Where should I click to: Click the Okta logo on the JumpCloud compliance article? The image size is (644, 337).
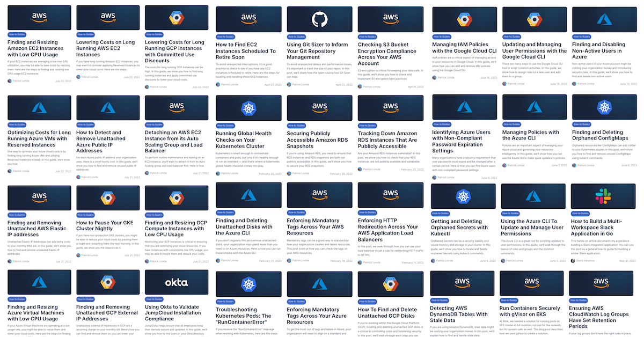coord(177,282)
